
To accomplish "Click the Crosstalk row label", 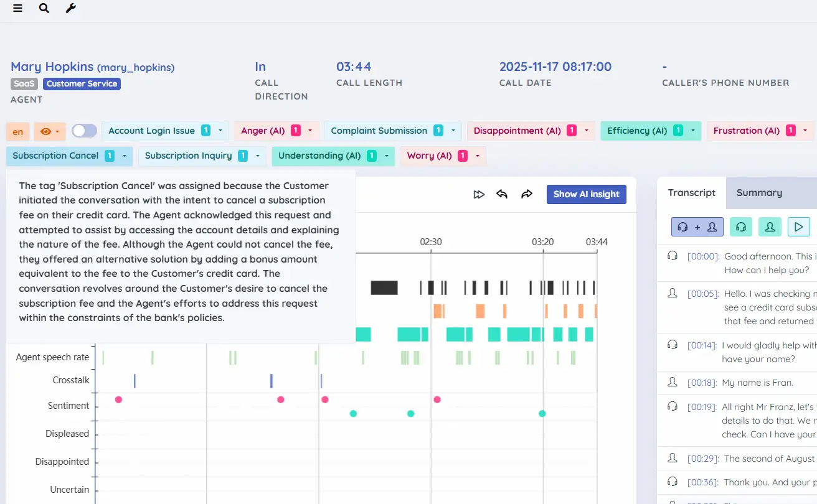I will [71, 380].
